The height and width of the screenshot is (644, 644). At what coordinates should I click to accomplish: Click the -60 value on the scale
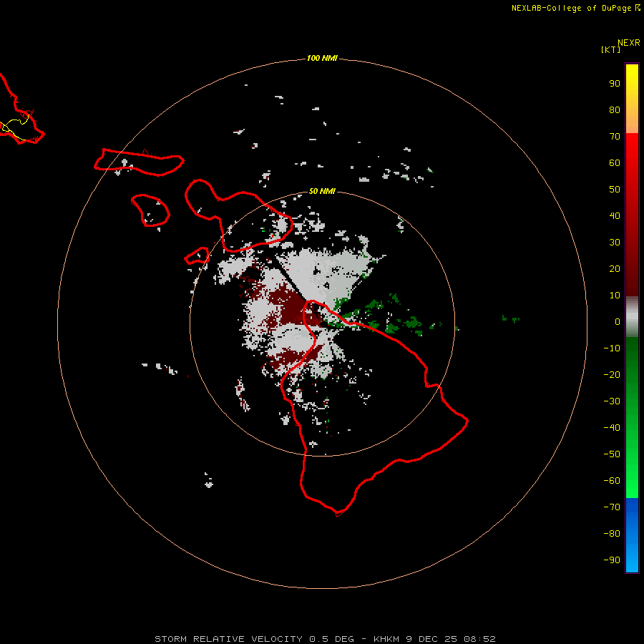click(612, 481)
